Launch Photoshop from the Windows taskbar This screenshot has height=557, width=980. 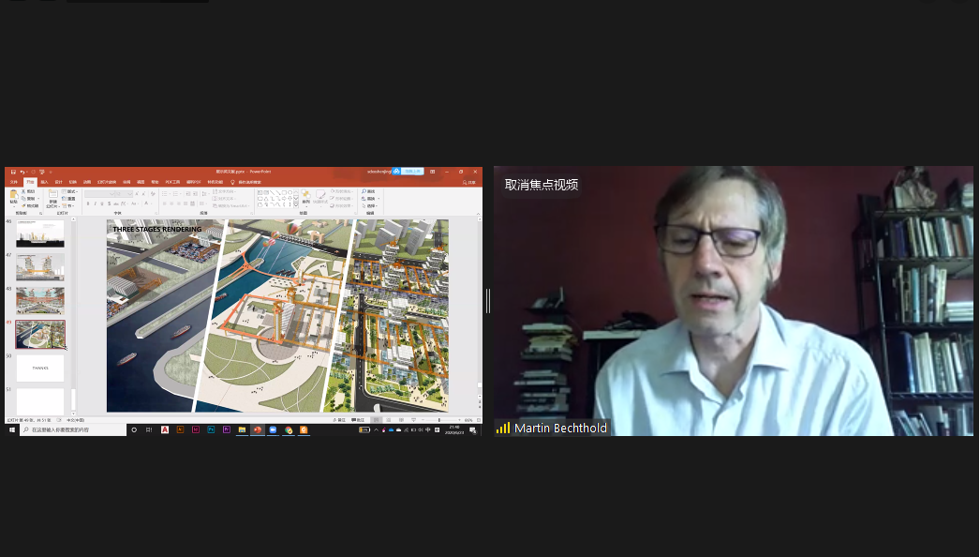coord(211,429)
